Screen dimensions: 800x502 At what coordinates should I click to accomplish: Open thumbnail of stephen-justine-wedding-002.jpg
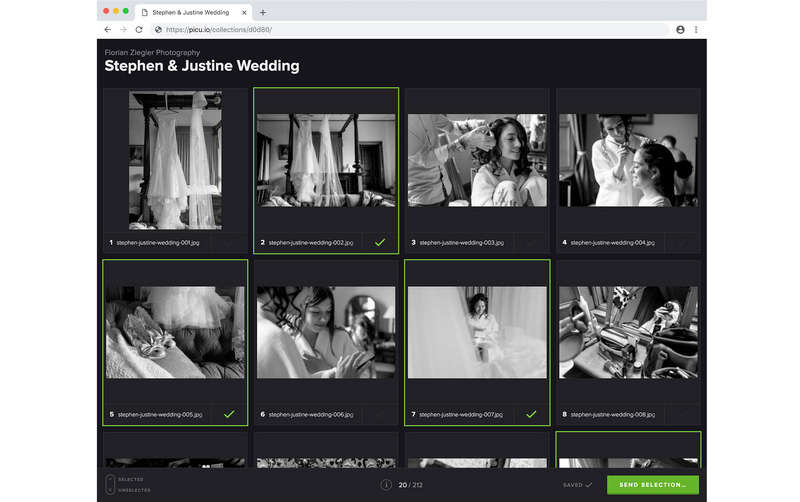(x=326, y=160)
